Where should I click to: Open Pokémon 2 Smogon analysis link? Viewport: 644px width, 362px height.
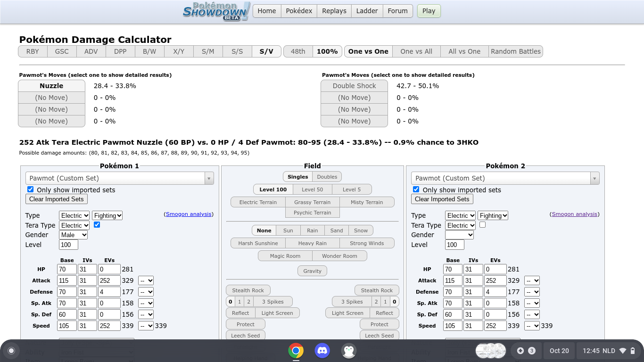tap(574, 214)
